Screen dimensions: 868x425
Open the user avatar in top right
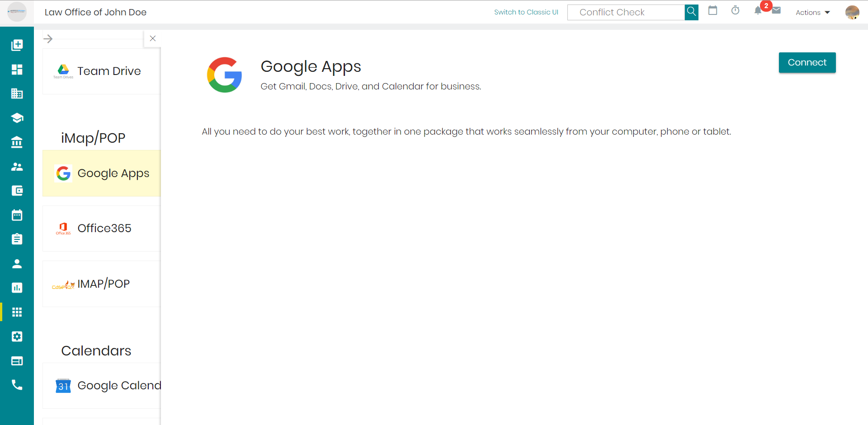pos(852,12)
